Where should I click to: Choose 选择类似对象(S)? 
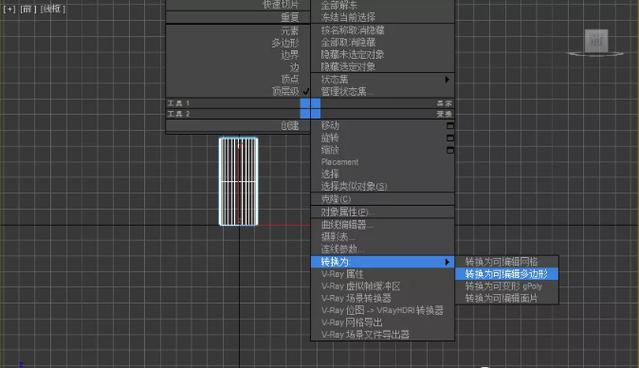coord(354,187)
